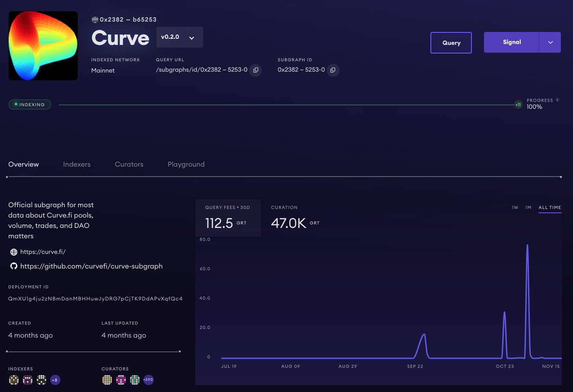Click the dusty-pink indexer avatar
573x392 pixels.
(28, 380)
